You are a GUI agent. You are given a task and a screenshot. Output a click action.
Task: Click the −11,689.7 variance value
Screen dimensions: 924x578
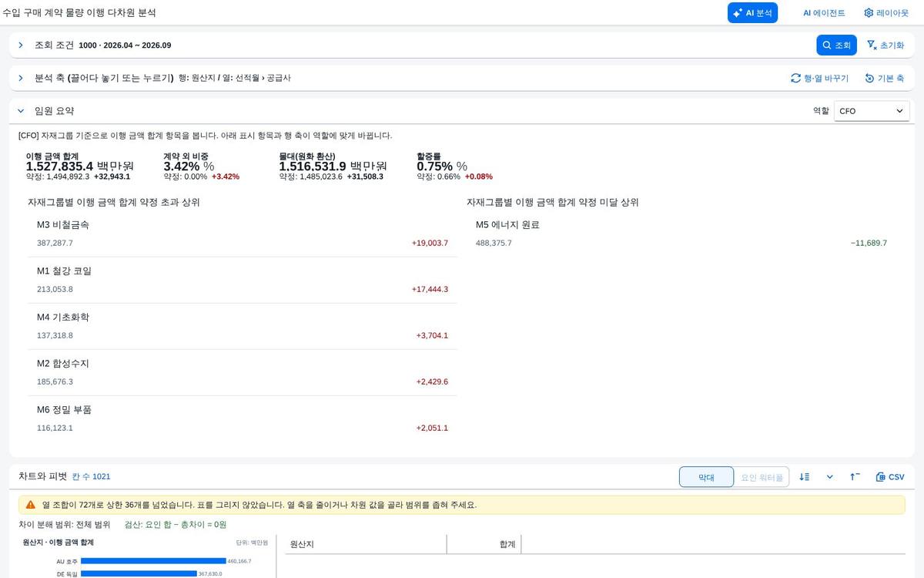coord(869,243)
